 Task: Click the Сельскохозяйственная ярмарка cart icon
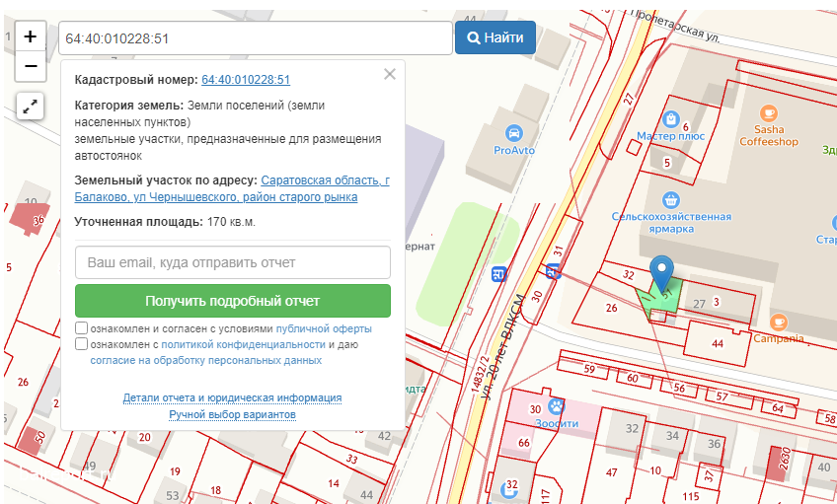point(671,198)
